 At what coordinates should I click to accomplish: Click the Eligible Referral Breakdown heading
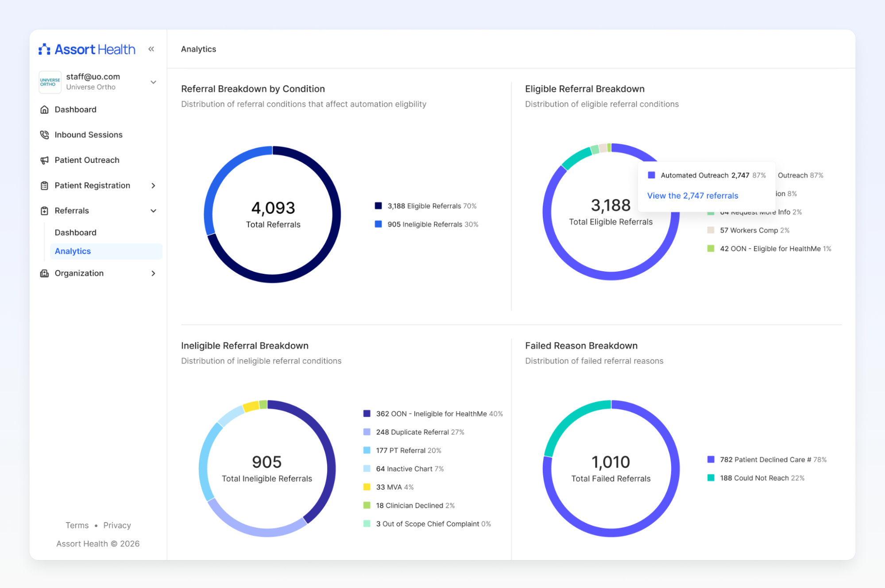[584, 89]
